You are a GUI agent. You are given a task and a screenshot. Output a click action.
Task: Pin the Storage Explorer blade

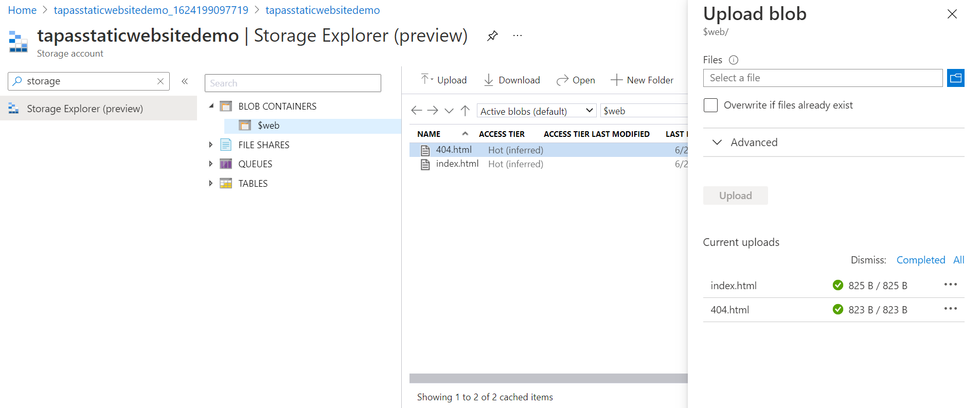(x=492, y=36)
